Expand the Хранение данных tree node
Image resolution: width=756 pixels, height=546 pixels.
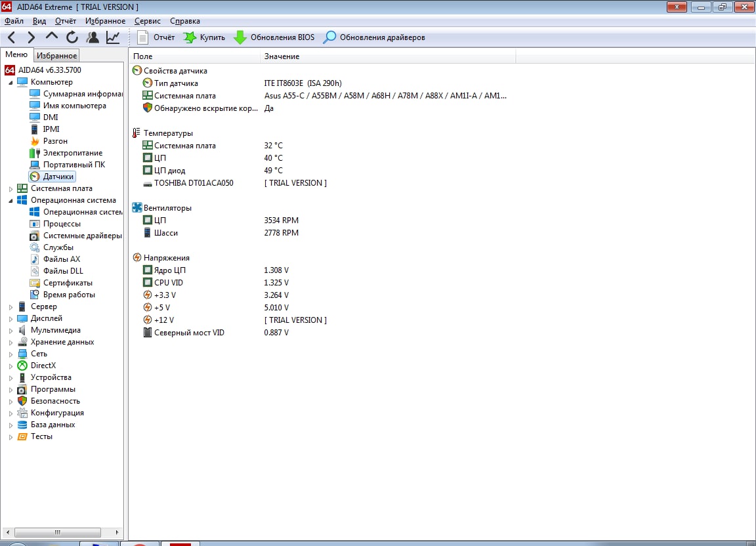click(10, 342)
